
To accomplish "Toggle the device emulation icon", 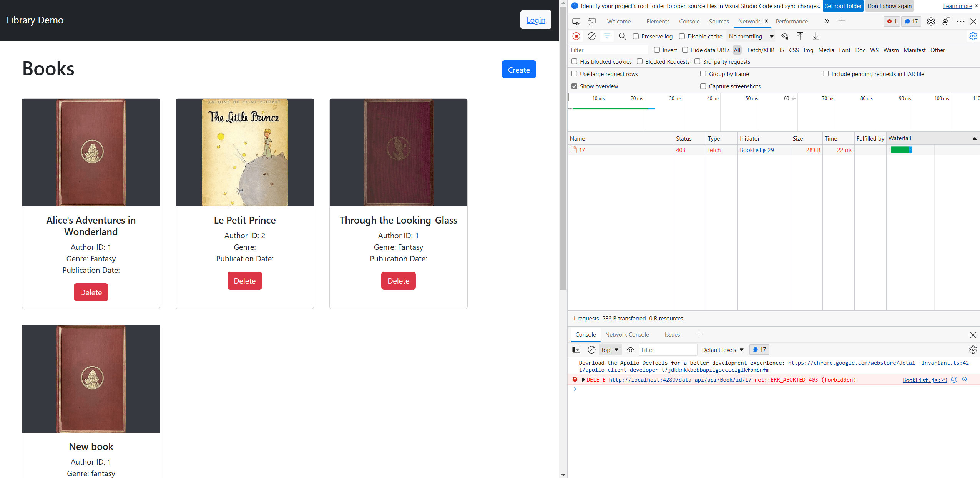I will coord(591,22).
